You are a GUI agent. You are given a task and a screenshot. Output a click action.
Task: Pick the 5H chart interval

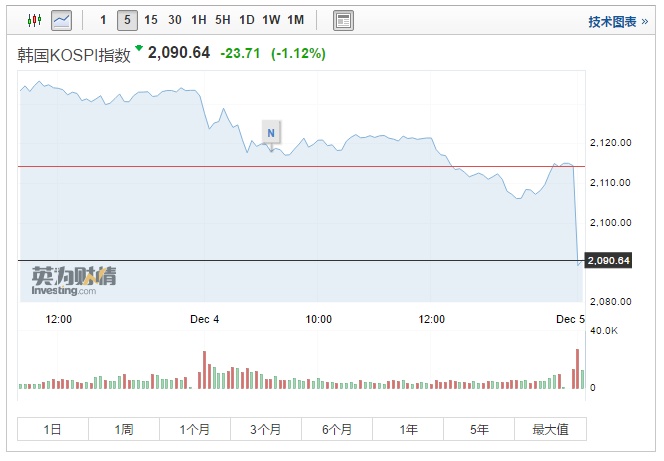pos(223,20)
